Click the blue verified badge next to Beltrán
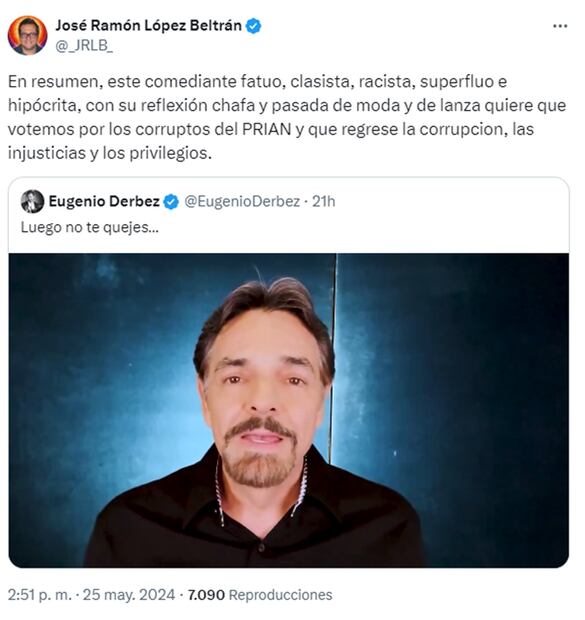The height and width of the screenshot is (620, 585). point(254,26)
